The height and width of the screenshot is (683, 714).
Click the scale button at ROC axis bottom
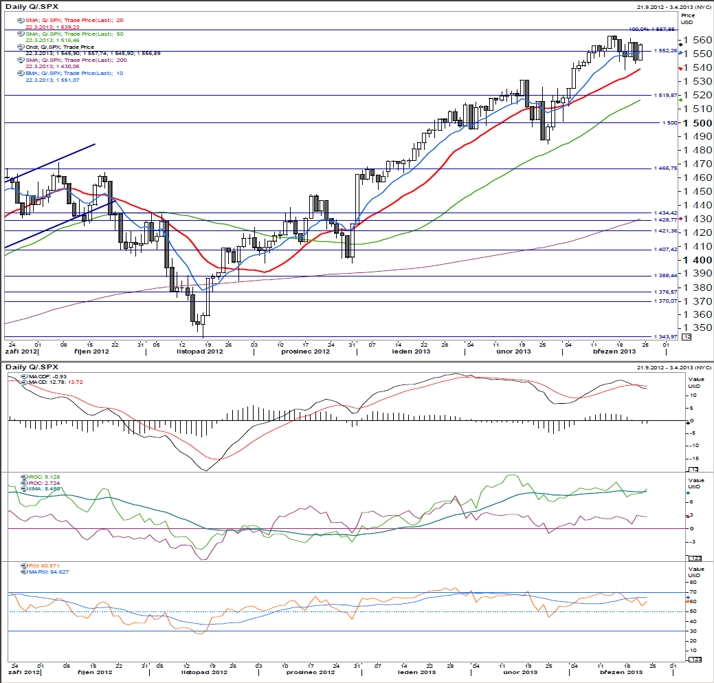[695, 558]
